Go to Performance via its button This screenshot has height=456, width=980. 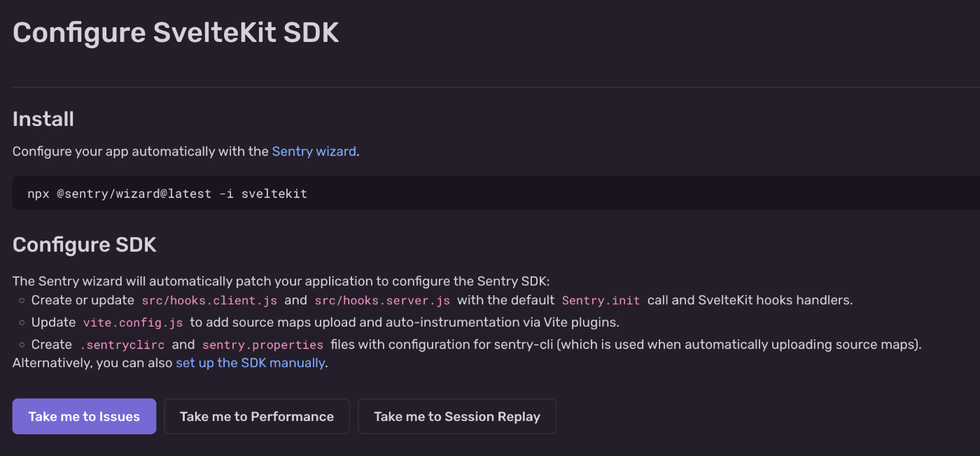click(x=257, y=416)
